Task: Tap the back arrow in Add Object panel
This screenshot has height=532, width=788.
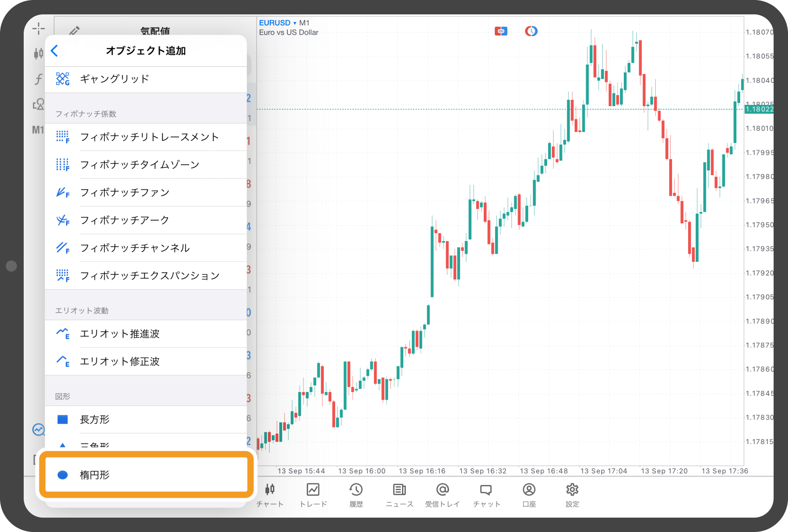Action: [x=55, y=51]
